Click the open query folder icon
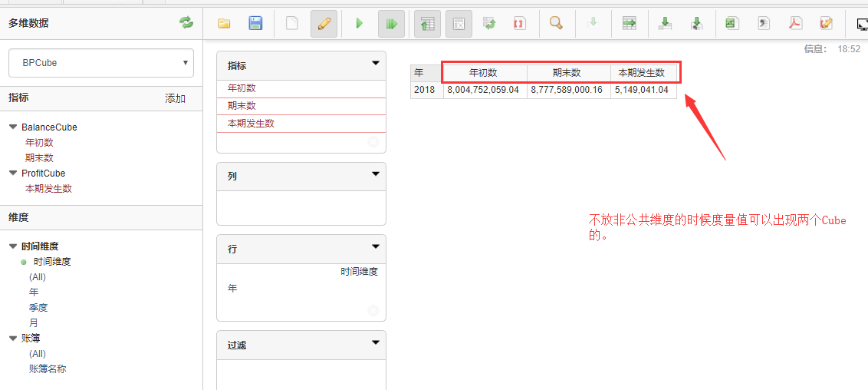868x390 pixels. 224,24
